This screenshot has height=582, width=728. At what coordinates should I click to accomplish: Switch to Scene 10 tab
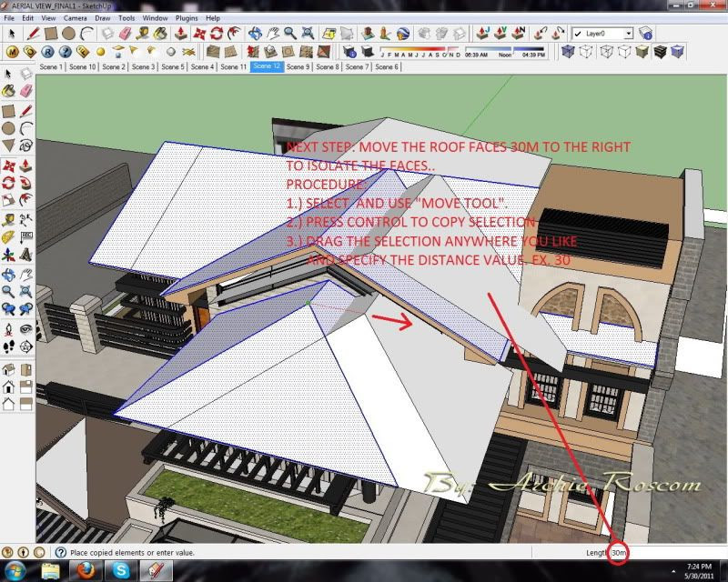(82, 66)
